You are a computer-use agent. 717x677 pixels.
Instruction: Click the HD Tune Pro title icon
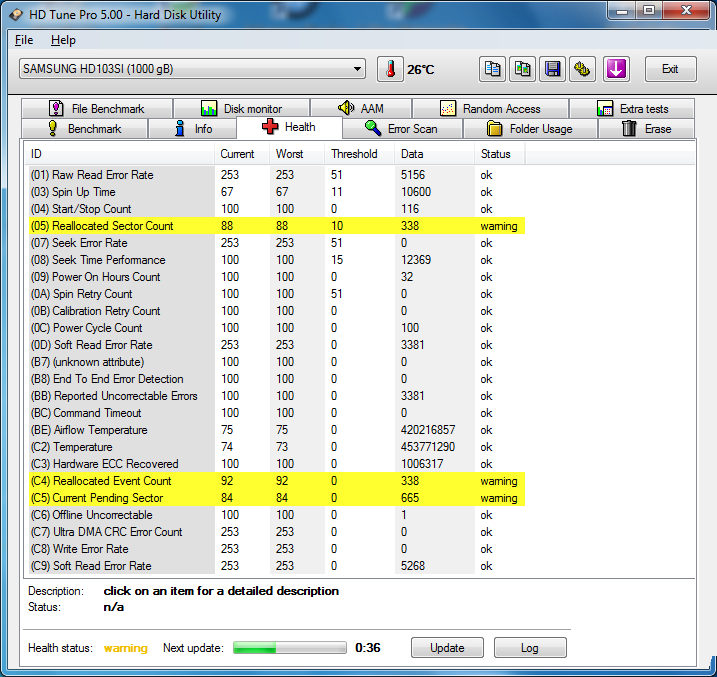(16, 15)
